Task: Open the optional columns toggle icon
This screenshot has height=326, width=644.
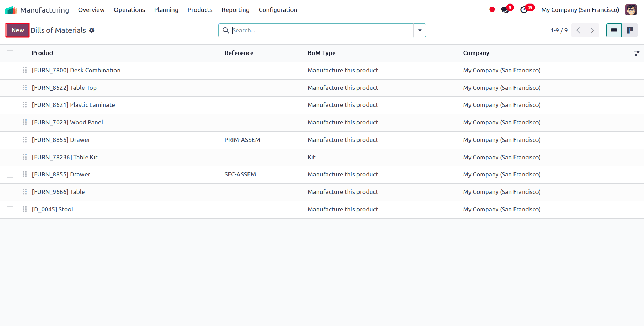Action: pyautogui.click(x=637, y=53)
